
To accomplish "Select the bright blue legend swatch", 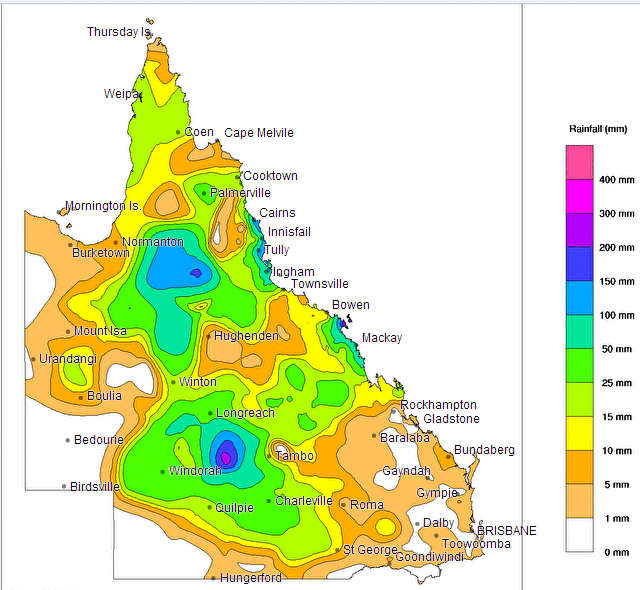I will click(x=580, y=298).
